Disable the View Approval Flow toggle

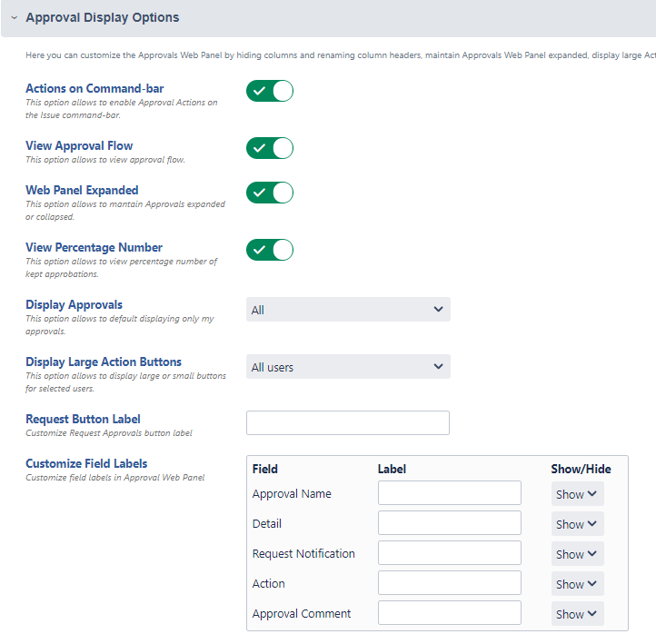point(270,148)
